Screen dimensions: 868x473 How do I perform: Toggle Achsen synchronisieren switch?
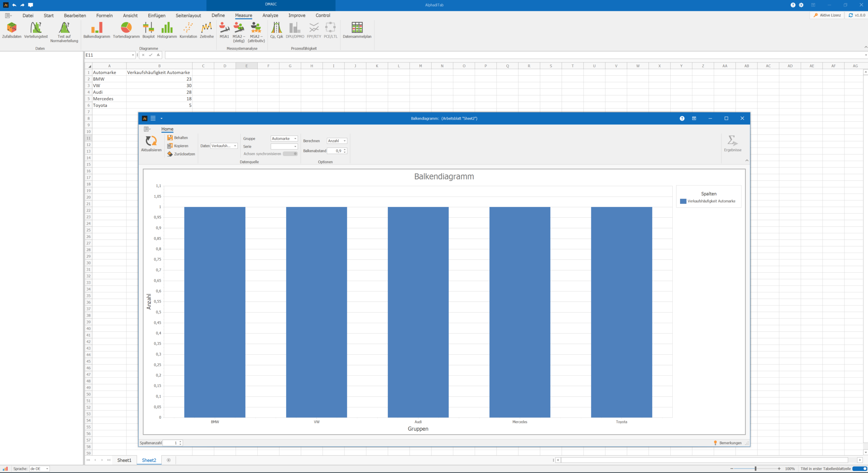point(290,154)
